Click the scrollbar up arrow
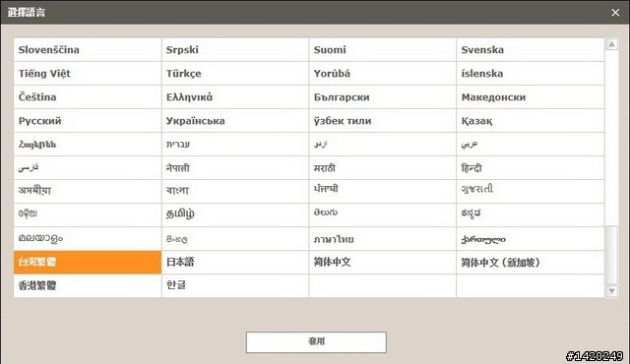 pyautogui.click(x=611, y=44)
